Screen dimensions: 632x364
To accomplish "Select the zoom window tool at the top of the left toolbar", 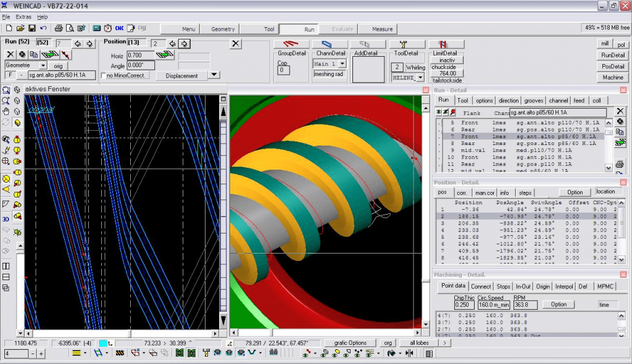I will [x=6, y=90].
